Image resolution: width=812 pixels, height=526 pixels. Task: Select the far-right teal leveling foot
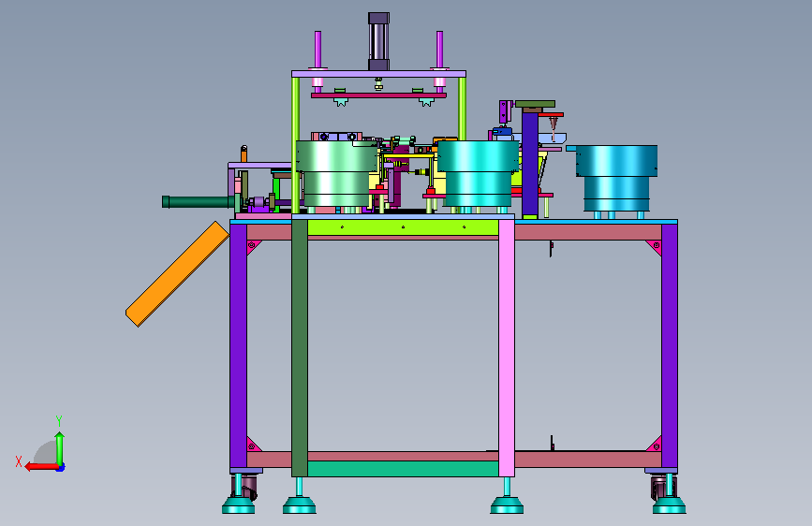669,504
